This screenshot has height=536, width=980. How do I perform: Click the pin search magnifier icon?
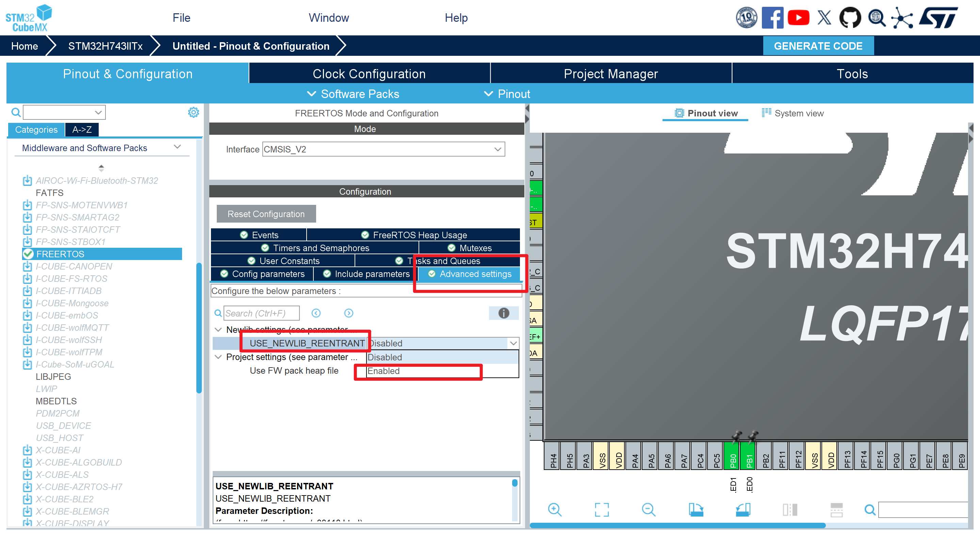point(870,509)
